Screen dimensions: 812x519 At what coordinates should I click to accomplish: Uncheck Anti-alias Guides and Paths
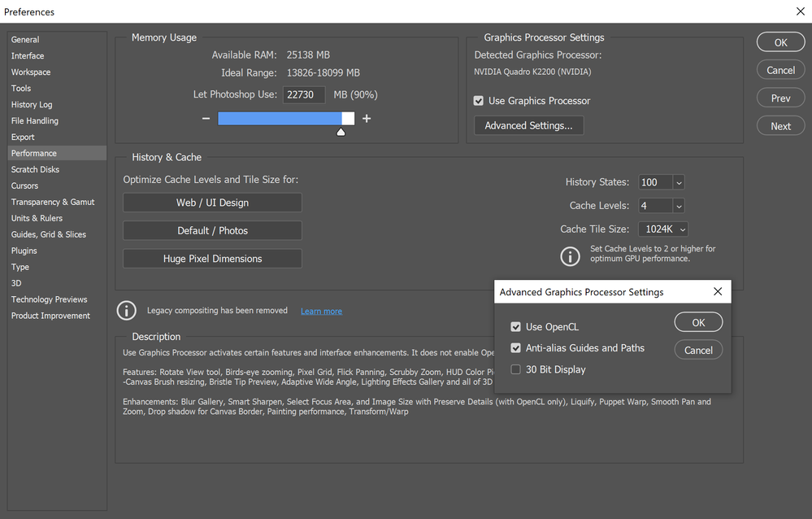tap(515, 348)
